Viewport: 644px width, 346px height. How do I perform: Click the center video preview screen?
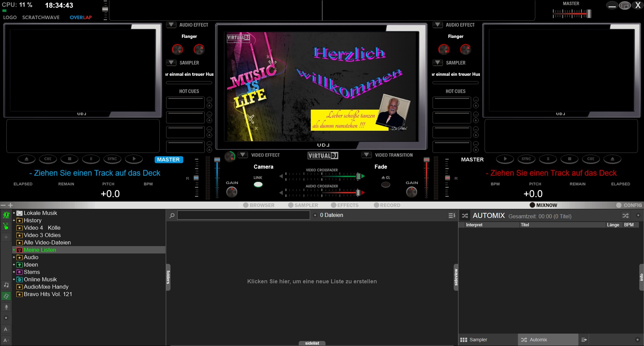pos(321,86)
